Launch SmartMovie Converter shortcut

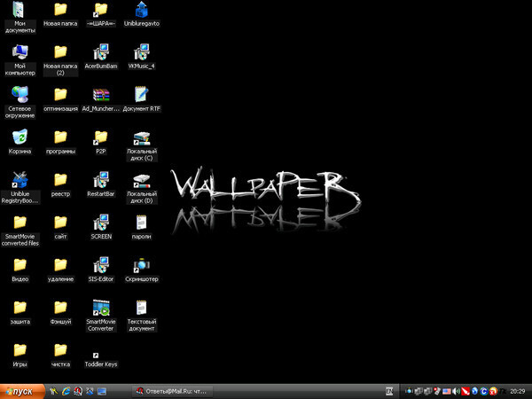point(101,315)
